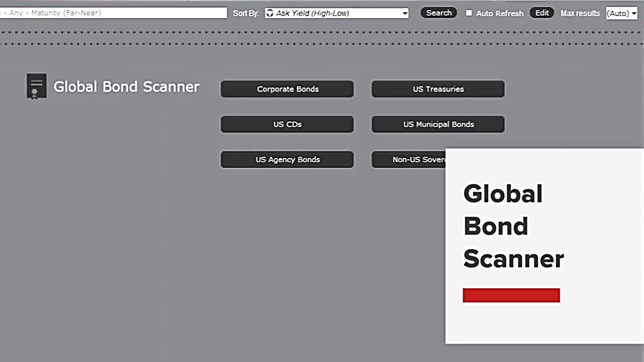This screenshot has height=362, width=644.
Task: Click the Edit button
Action: [x=542, y=13]
